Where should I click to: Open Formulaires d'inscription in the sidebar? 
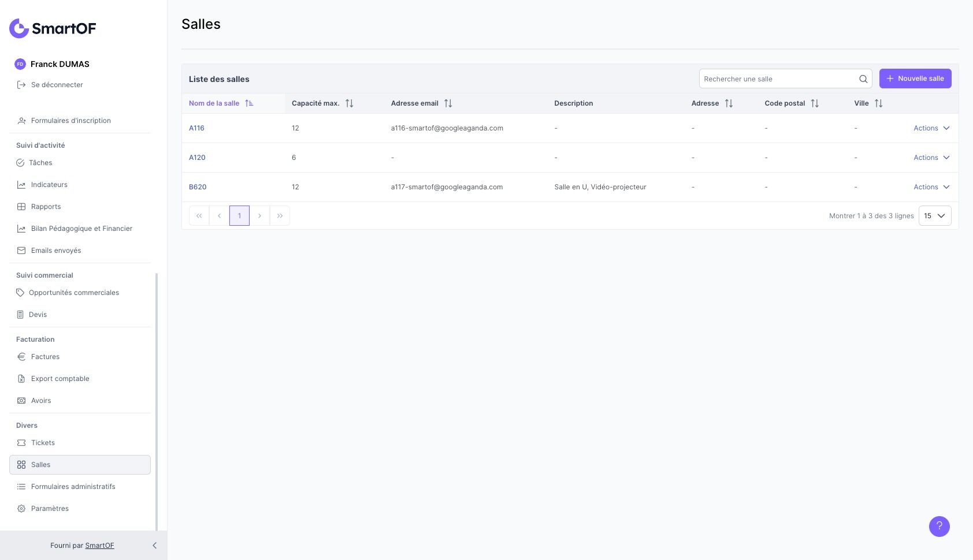click(x=80, y=121)
